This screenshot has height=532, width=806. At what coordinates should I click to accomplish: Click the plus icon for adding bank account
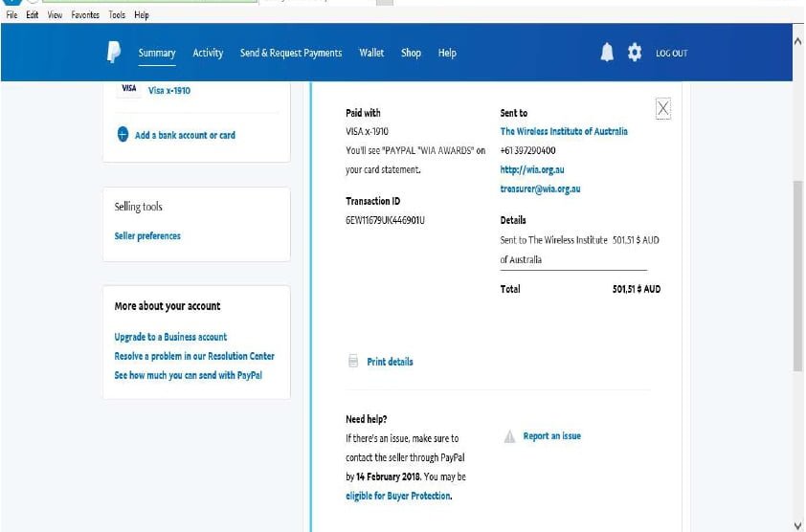[123, 135]
